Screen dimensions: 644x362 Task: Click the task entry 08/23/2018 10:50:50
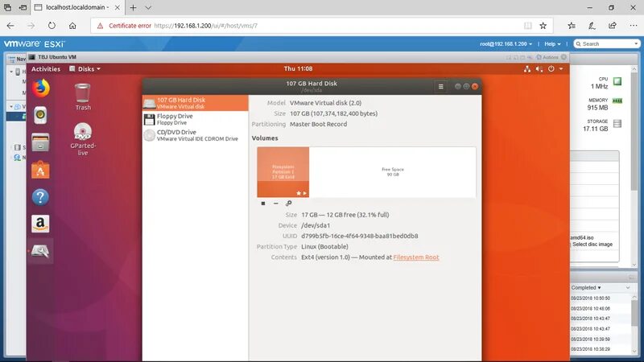[x=590, y=298]
